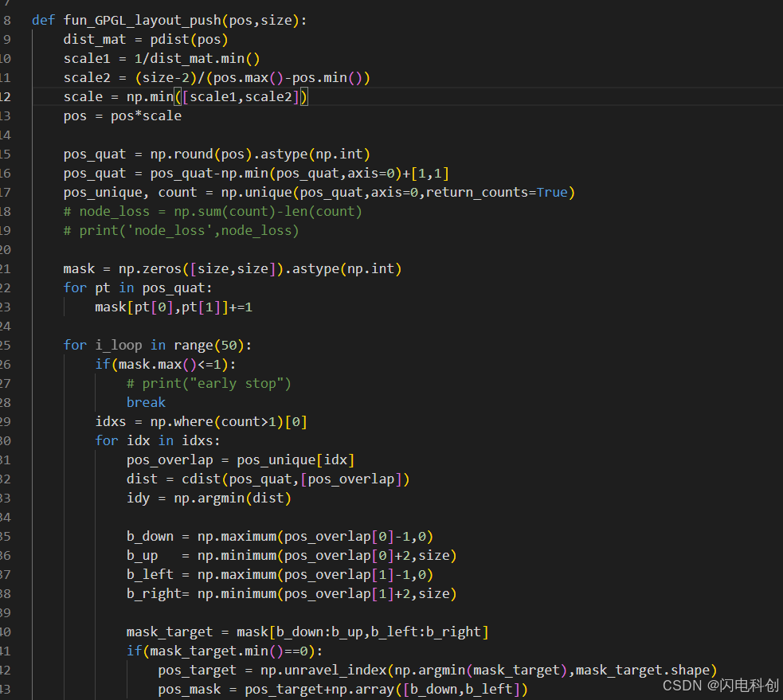Click 'for idx in idxs:' line
783x700 pixels.
click(x=157, y=441)
